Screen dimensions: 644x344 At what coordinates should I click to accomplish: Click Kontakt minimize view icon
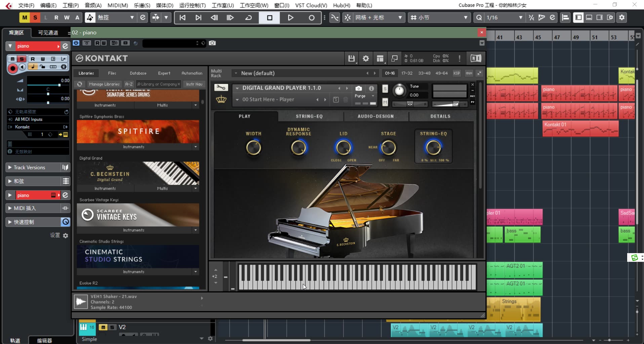(x=394, y=59)
